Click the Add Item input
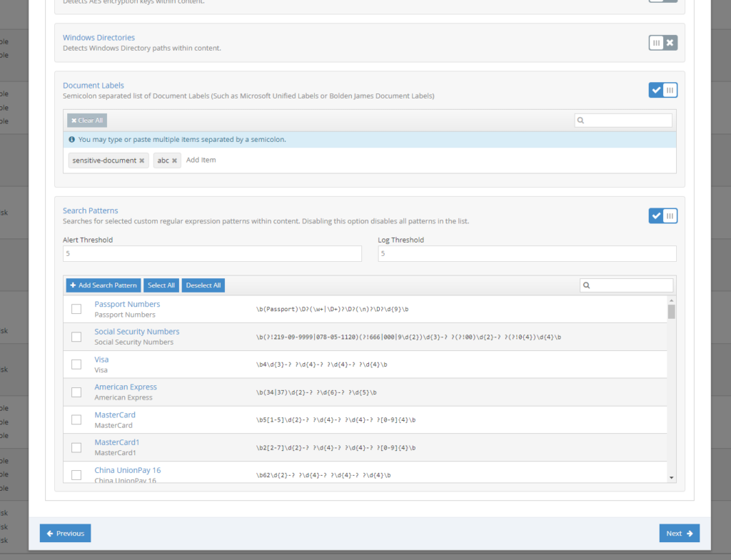Viewport: 731px width, 560px height. tap(201, 160)
